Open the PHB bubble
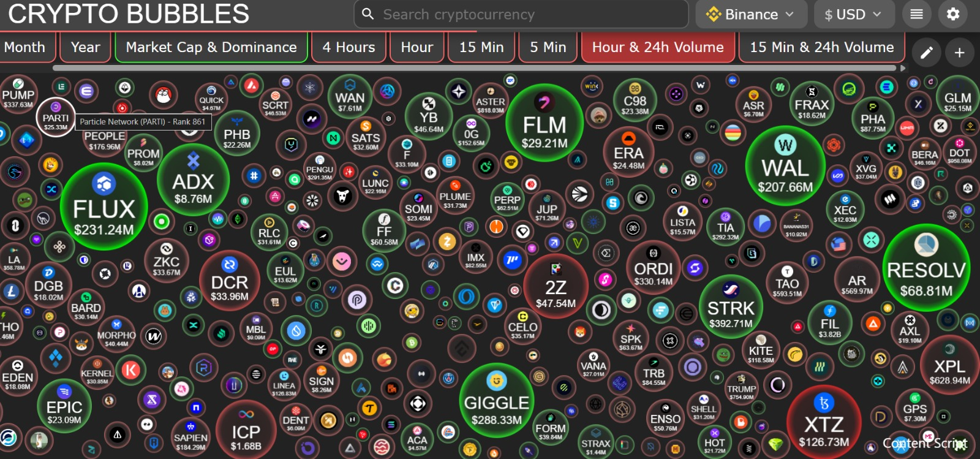 [x=237, y=133]
